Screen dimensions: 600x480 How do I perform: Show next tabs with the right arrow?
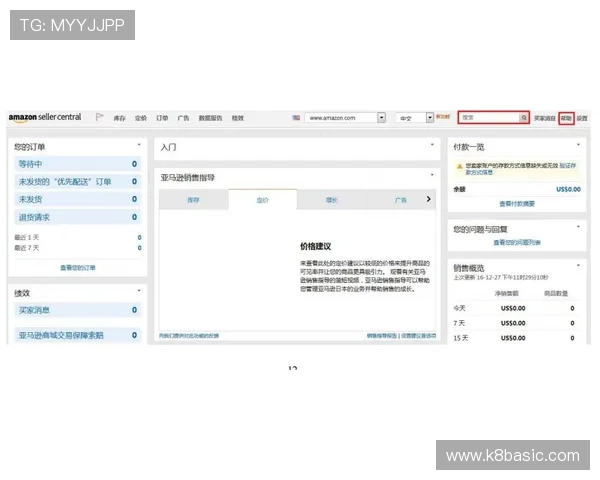(429, 199)
